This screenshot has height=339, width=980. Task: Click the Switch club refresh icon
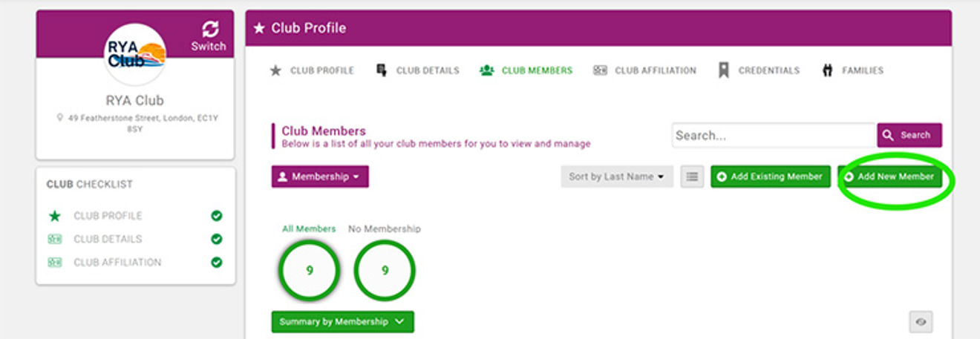pyautogui.click(x=210, y=30)
